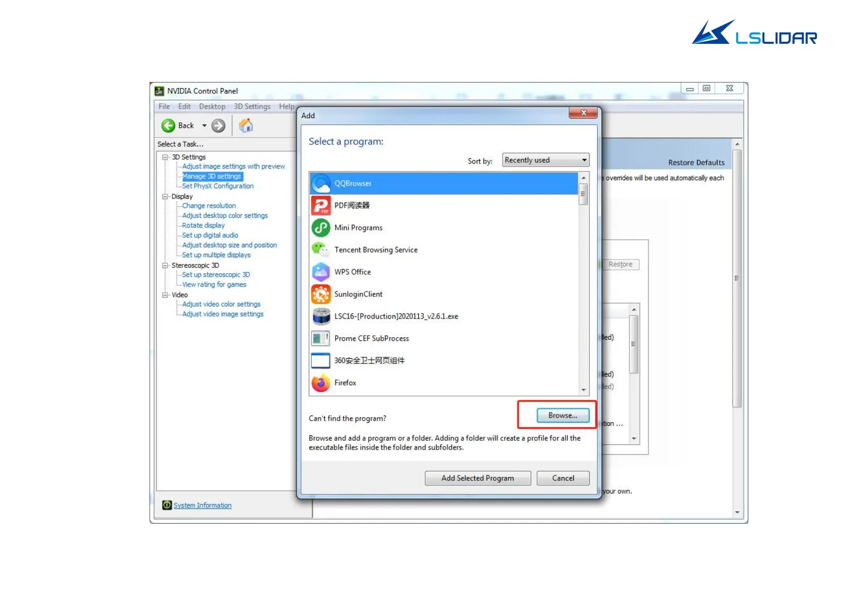Close the Add dialog with X

click(x=583, y=113)
